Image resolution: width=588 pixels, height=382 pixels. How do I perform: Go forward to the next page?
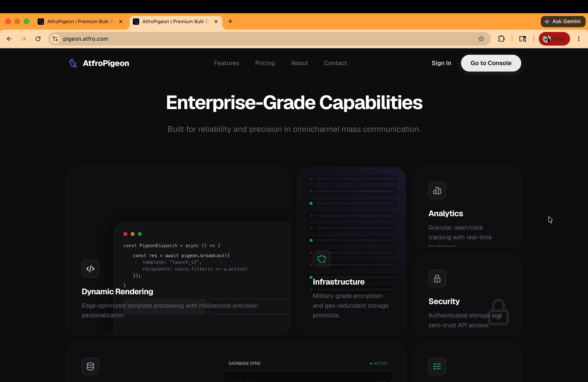click(23, 39)
